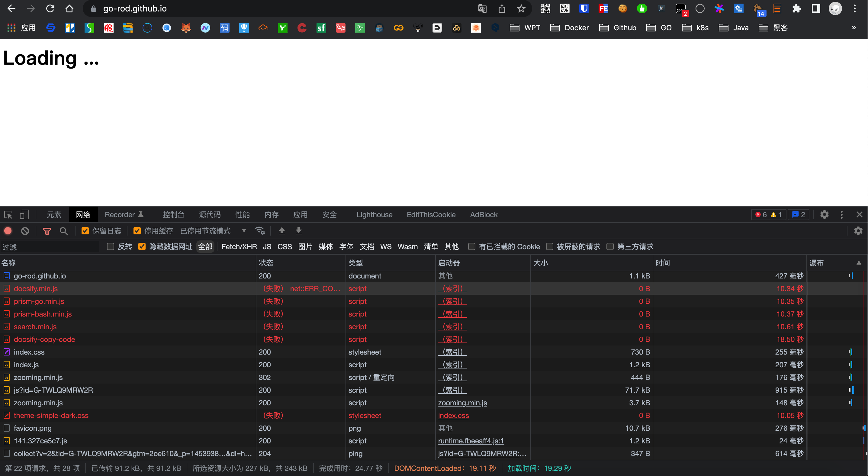The height and width of the screenshot is (476, 868).
Task: Import a HAR file using the upload icon
Action: pos(282,231)
